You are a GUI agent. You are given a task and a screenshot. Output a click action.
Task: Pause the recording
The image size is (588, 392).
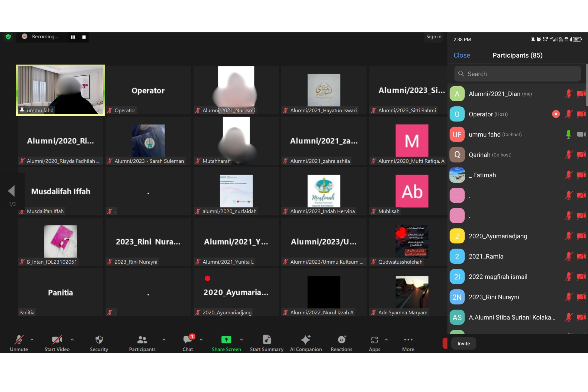click(x=73, y=37)
